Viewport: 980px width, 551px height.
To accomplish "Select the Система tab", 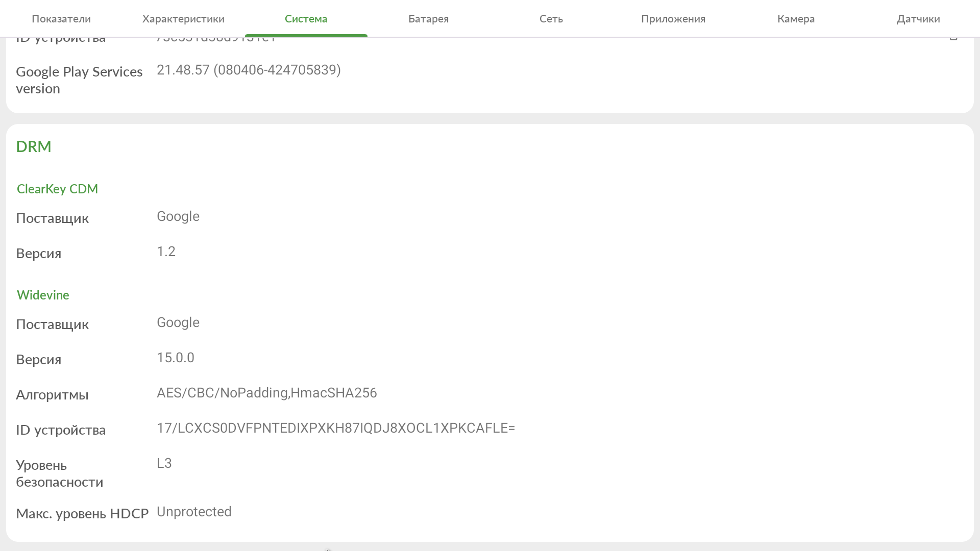I will click(306, 19).
